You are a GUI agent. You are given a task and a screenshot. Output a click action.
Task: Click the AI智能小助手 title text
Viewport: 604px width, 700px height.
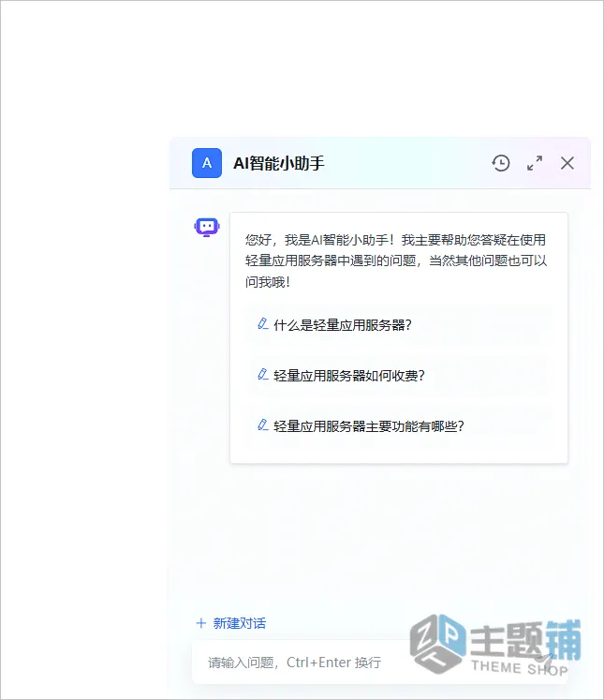tap(279, 163)
